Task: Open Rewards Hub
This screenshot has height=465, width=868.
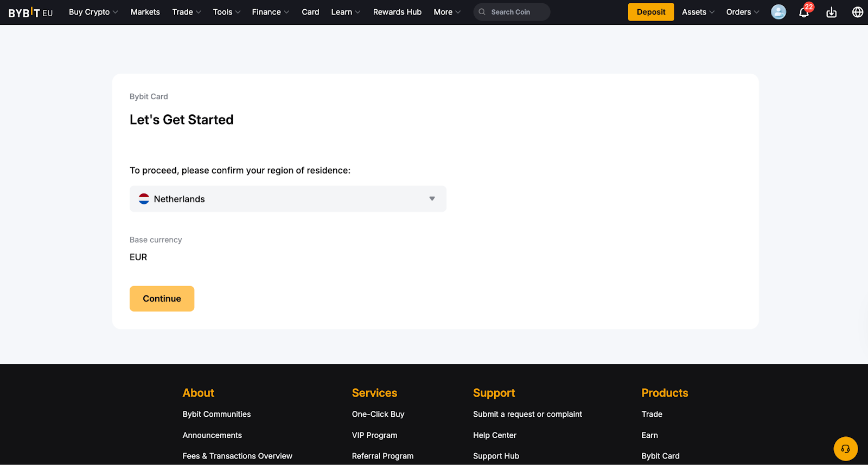Action: point(397,12)
